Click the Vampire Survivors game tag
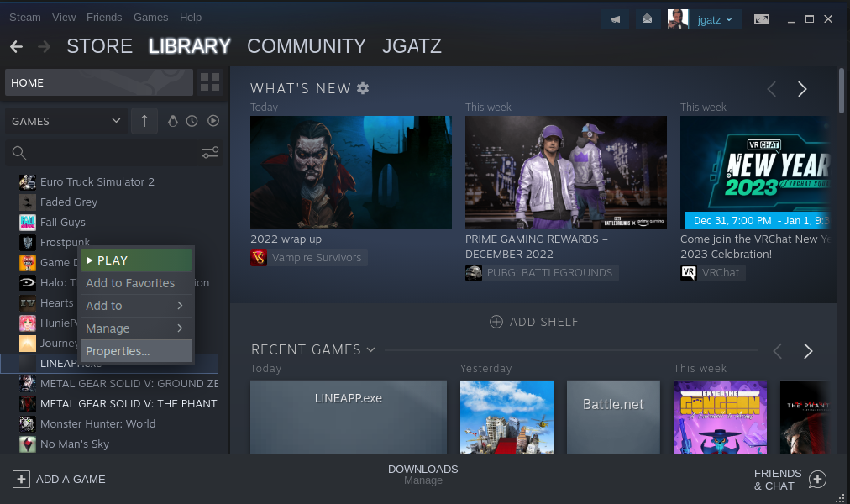The image size is (850, 504). [x=308, y=257]
